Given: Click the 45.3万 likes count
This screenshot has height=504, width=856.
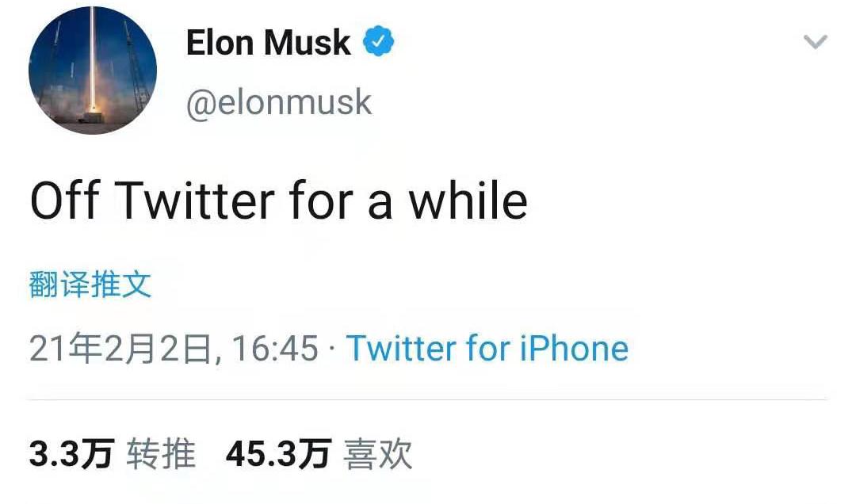Looking at the screenshot, I should pos(277,455).
